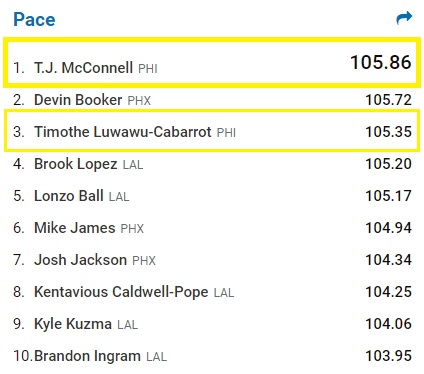The width and height of the screenshot is (424, 374).
Task: Click the PHI team label beside McConnell
Action: pos(148,69)
